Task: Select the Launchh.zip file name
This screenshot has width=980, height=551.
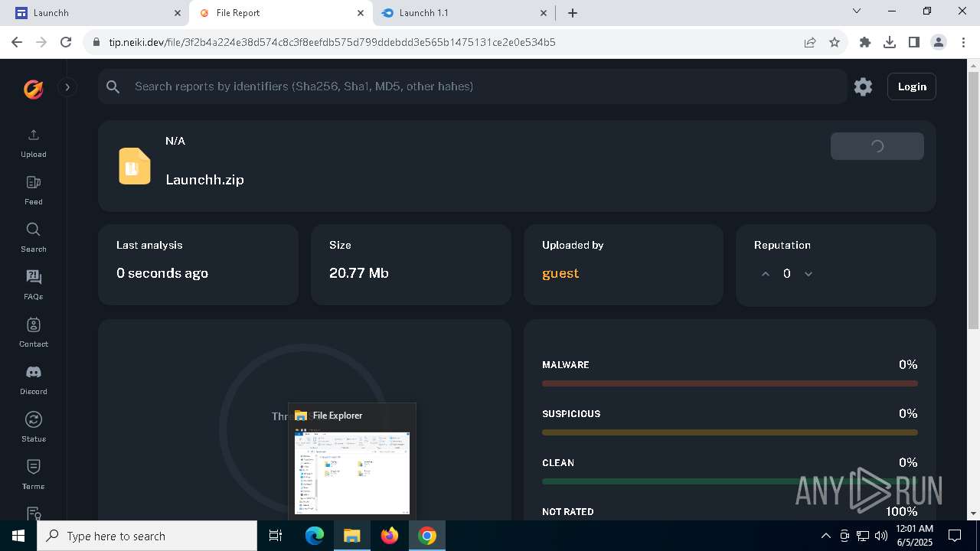Action: click(x=204, y=180)
